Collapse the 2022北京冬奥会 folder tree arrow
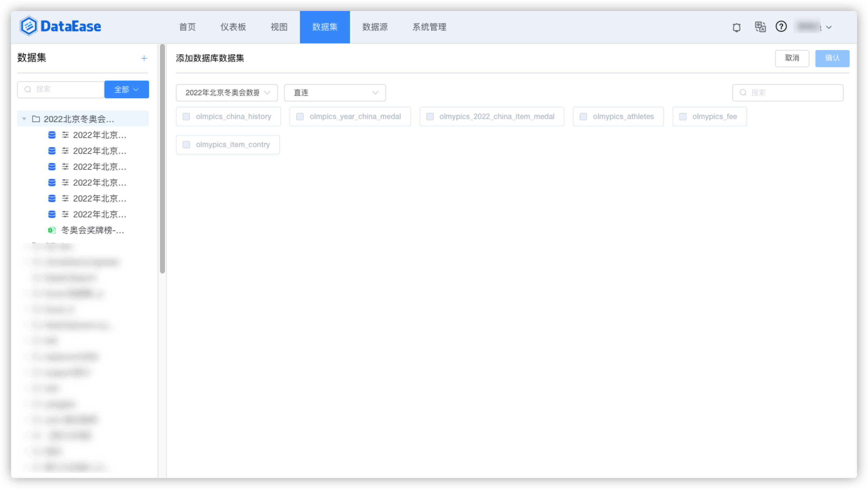This screenshot has width=868, height=489. click(24, 119)
